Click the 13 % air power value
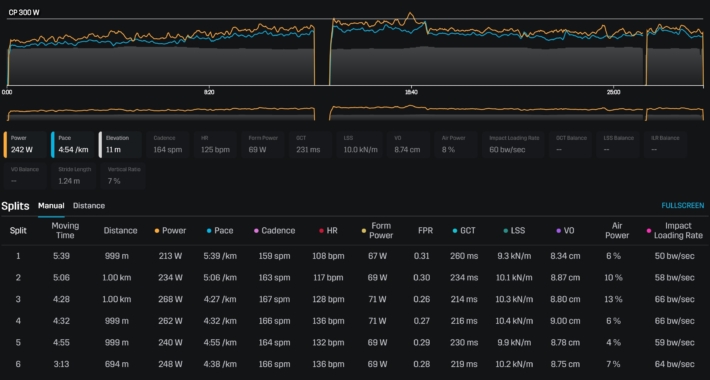Viewport: 710px width, 380px height. (613, 299)
